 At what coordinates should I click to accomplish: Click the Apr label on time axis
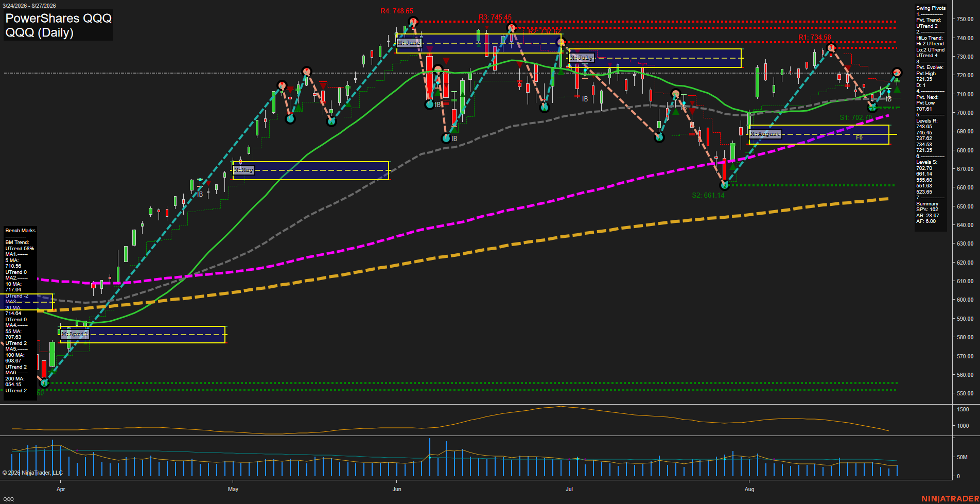coord(61,489)
